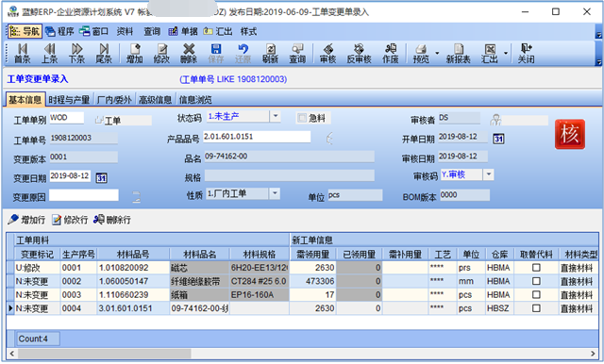The image size is (604, 364).
Task: Click the 刷新 refresh toolbar icon
Action: click(x=270, y=53)
